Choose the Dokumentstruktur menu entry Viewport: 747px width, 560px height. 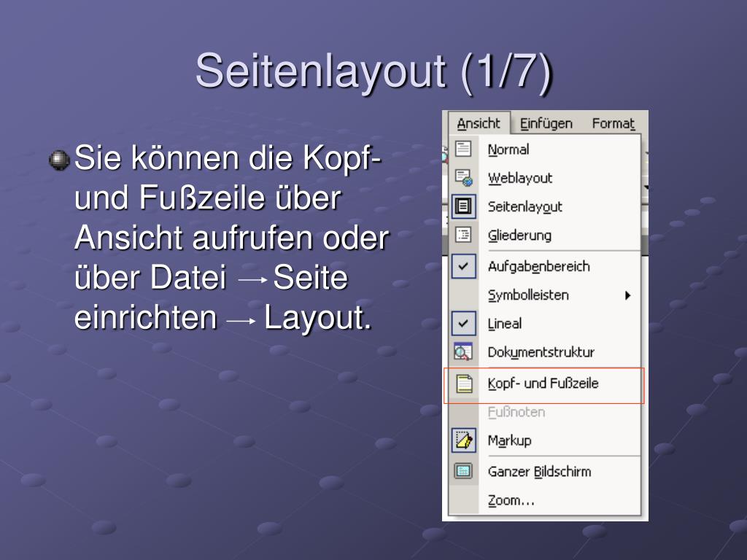coord(544,352)
